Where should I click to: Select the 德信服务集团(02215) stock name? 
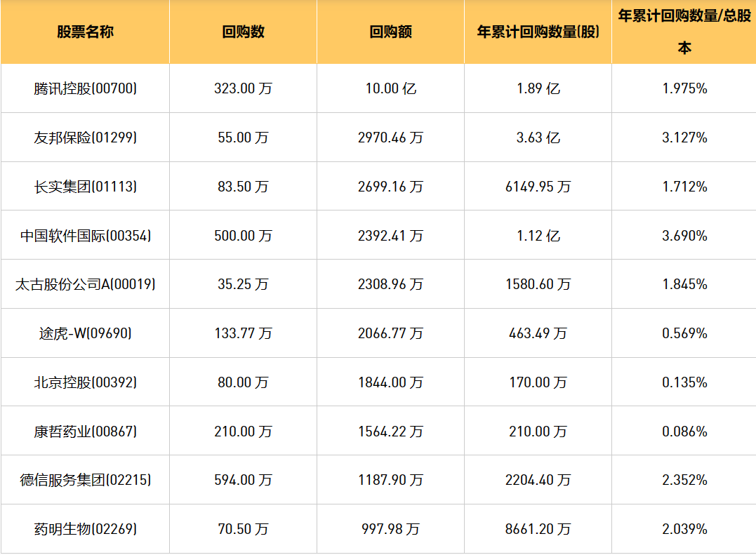tap(85, 480)
